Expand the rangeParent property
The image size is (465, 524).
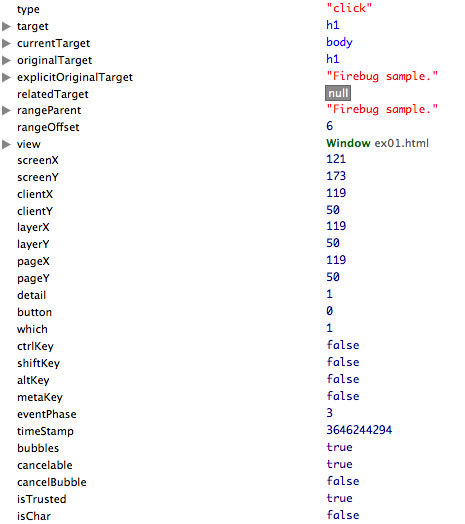[6, 111]
